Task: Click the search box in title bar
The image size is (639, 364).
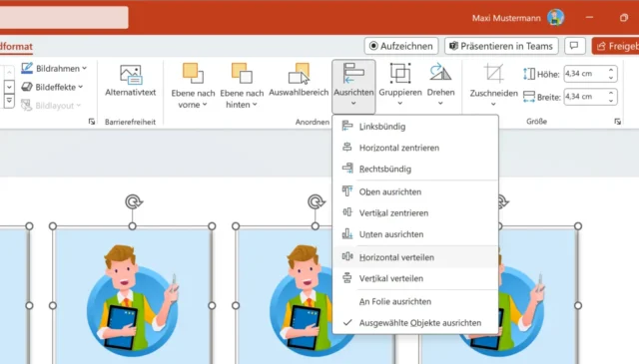Action: click(x=64, y=18)
